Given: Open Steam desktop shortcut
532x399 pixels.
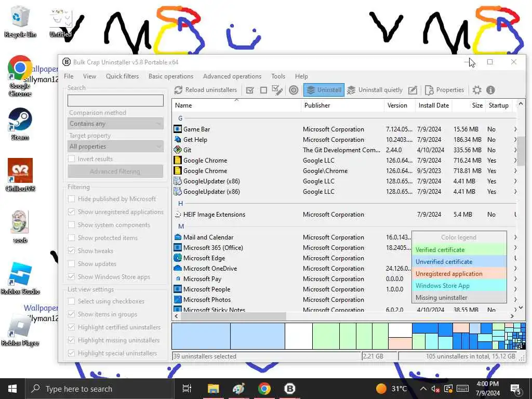Looking at the screenshot, I should 20,124.
